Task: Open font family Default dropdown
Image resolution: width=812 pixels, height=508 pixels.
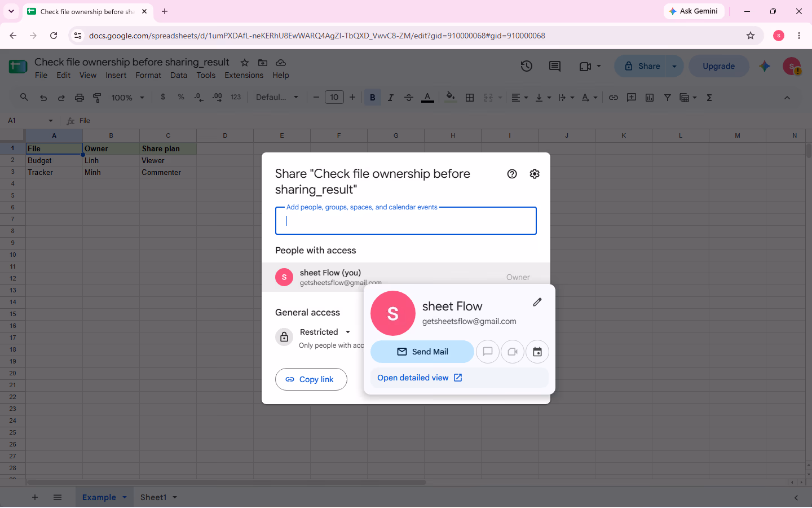Action: click(x=277, y=98)
